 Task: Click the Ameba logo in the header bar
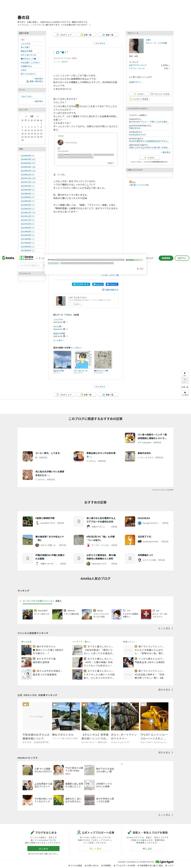pos(8,258)
